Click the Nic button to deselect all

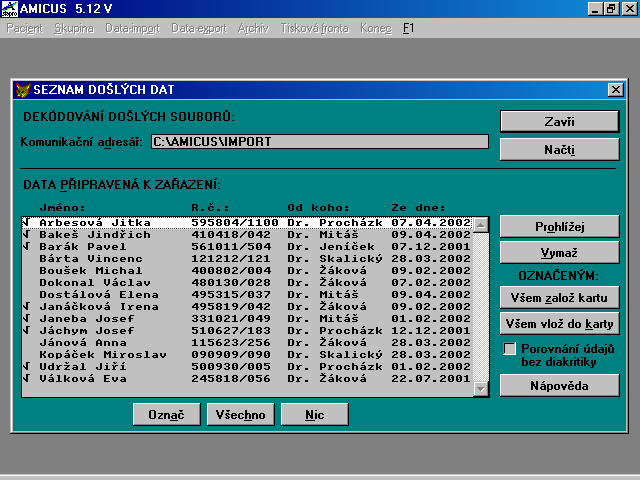pyautogui.click(x=314, y=414)
